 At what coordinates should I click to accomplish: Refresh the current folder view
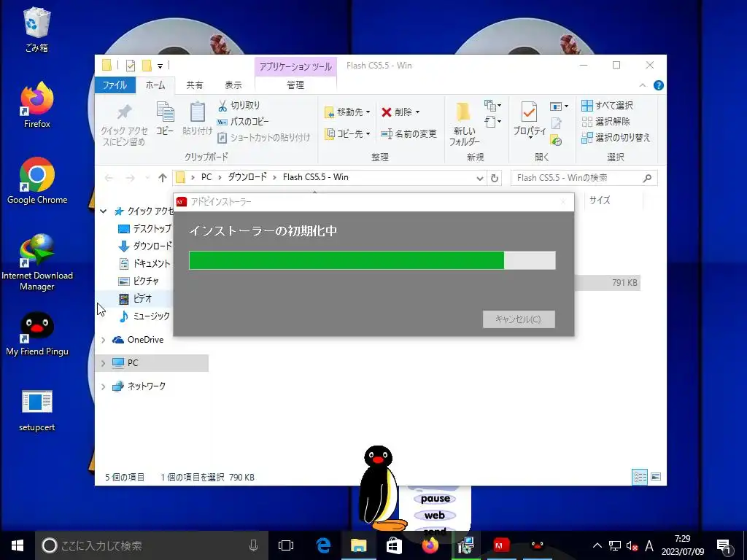pos(495,178)
